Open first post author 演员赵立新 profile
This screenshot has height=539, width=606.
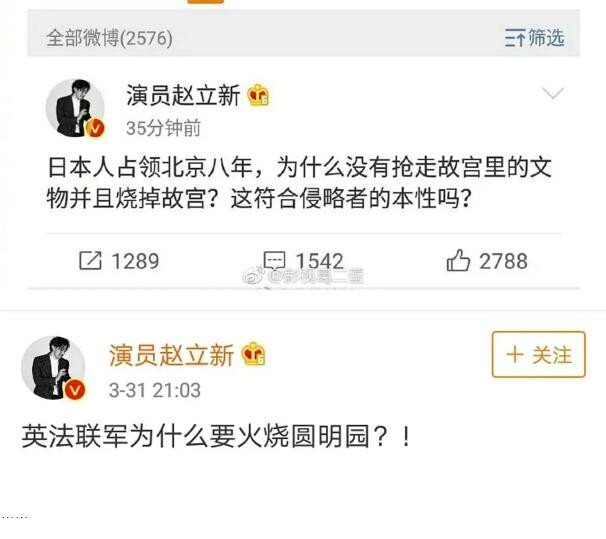(183, 95)
